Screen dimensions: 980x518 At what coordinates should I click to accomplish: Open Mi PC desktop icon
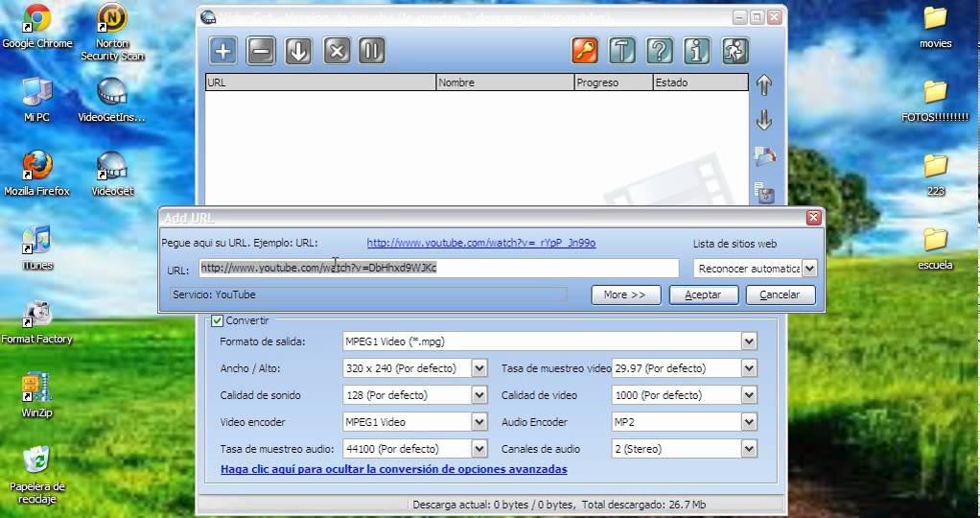click(x=36, y=99)
